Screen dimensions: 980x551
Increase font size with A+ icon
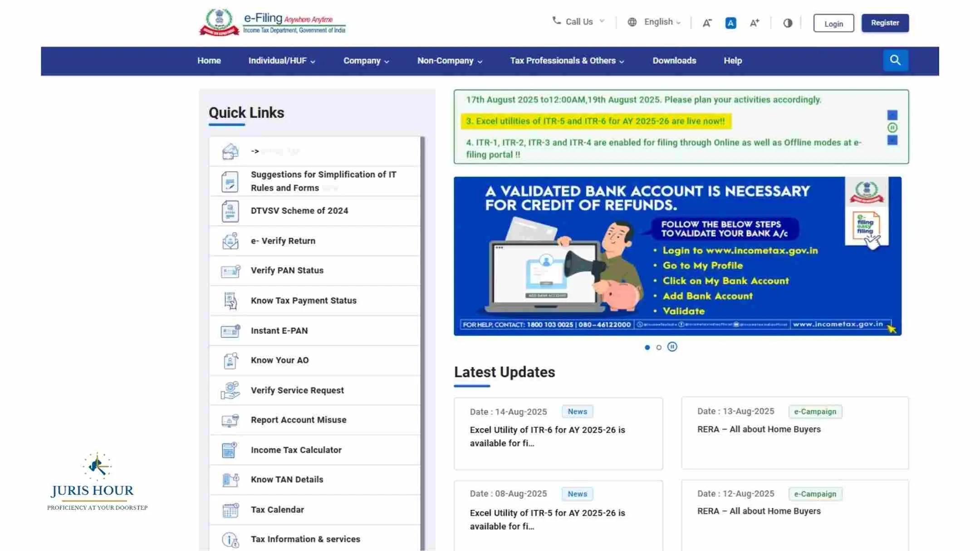coord(755,23)
